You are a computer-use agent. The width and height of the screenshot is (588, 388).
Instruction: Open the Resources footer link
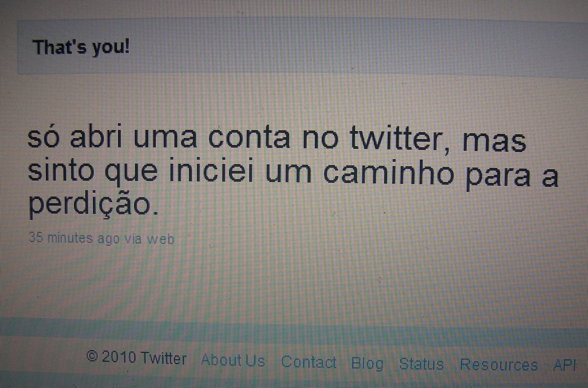pyautogui.click(x=499, y=365)
